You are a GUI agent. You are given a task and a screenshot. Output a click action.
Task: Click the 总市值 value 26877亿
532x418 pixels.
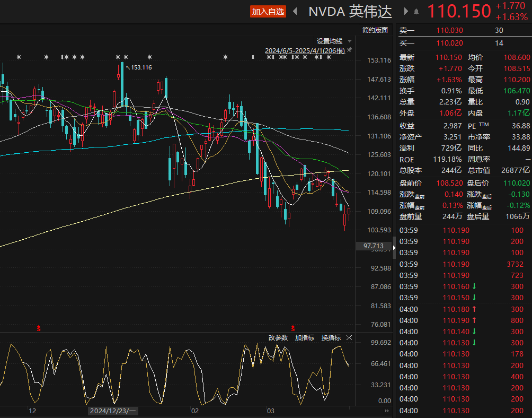(516, 170)
